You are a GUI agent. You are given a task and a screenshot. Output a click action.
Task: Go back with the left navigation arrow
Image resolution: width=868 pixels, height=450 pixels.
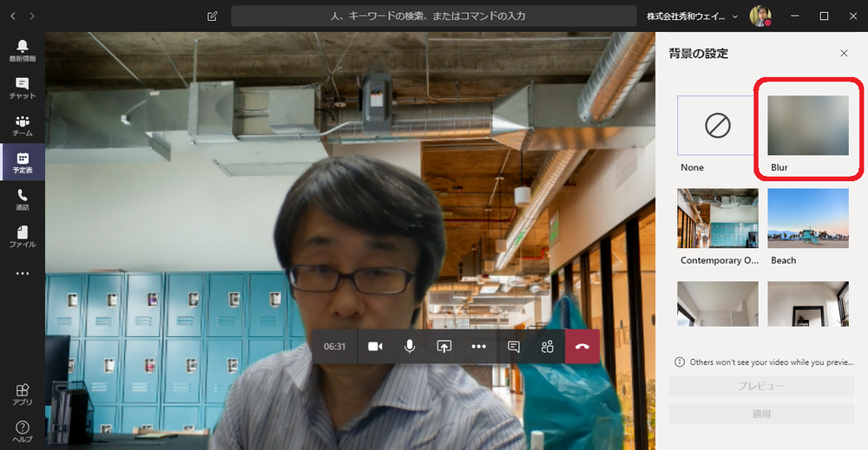pos(13,16)
